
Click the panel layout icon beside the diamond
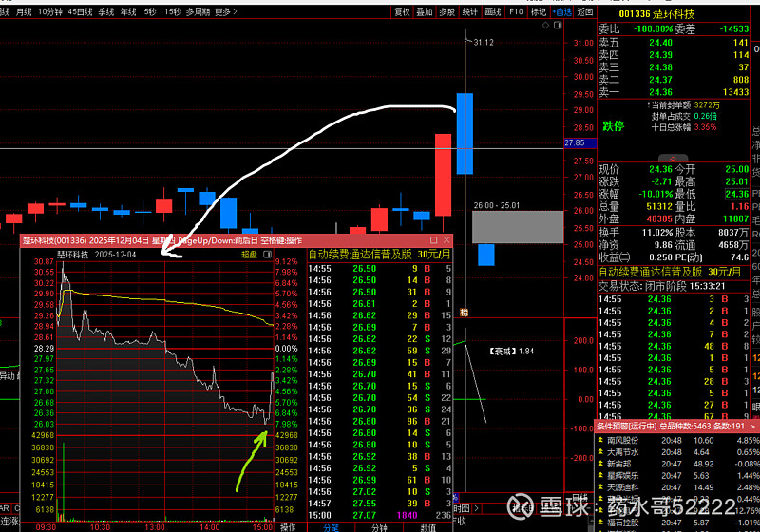(x=558, y=26)
